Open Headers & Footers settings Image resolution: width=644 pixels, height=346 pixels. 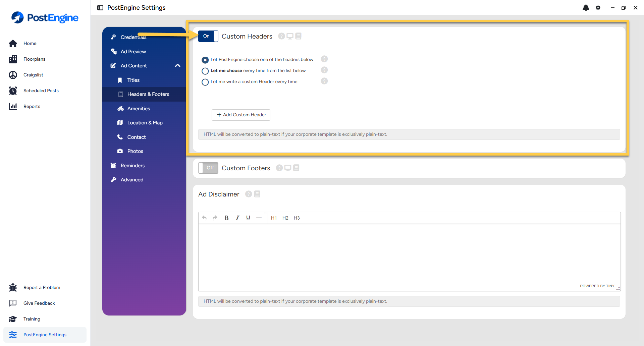tap(144, 94)
